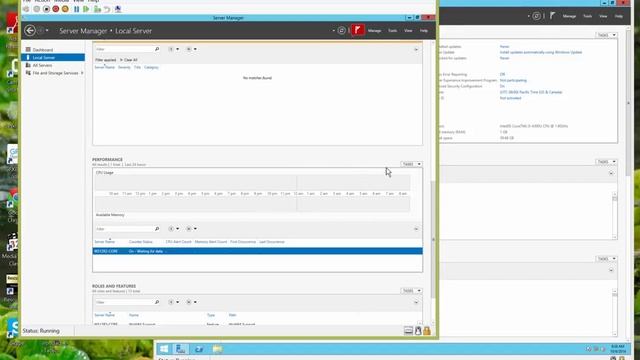Go back using Server Manager back arrow

tap(30, 31)
